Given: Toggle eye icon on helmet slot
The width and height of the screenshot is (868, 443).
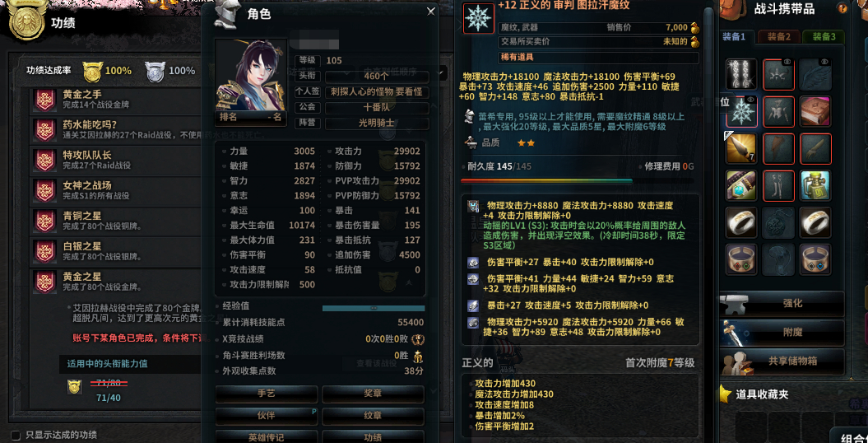Looking at the screenshot, I should (787, 63).
